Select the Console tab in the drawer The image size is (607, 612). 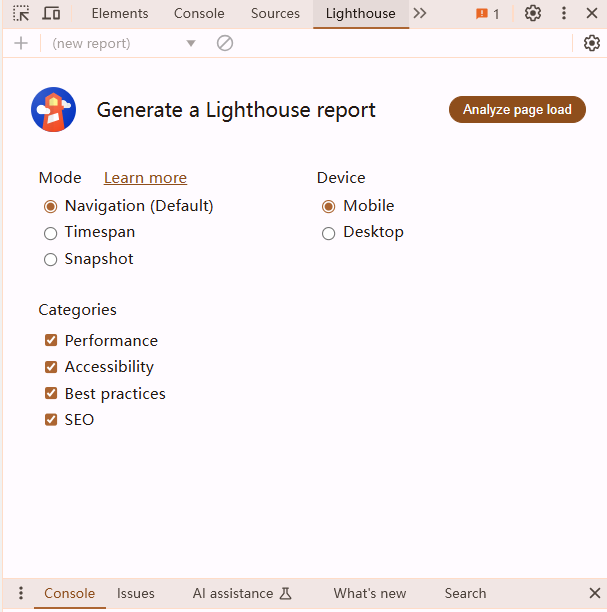(69, 594)
